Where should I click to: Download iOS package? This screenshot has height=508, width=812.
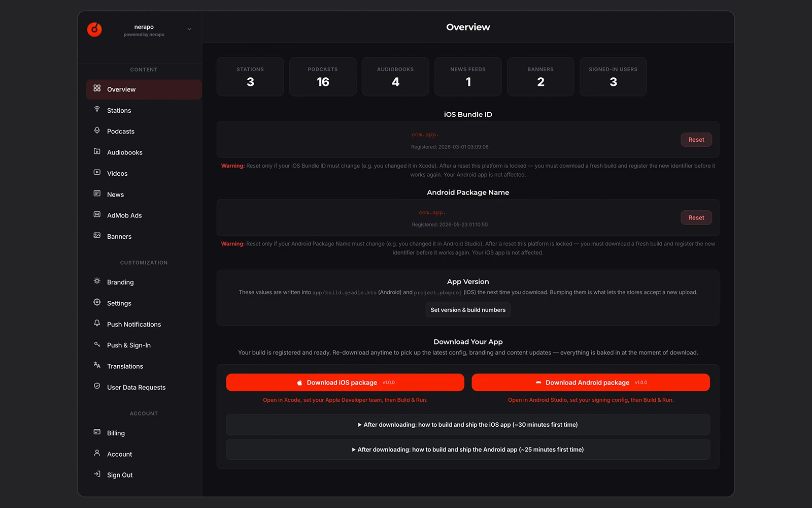tap(345, 383)
